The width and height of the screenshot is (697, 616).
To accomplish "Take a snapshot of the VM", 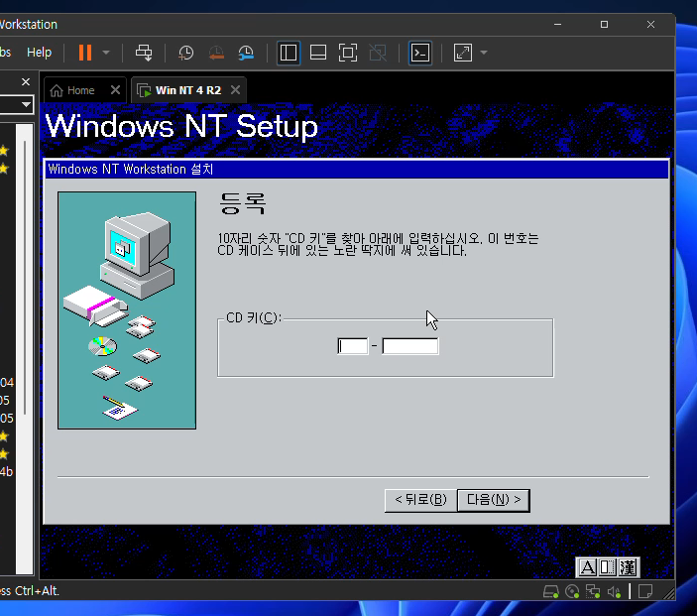I will [x=185, y=53].
